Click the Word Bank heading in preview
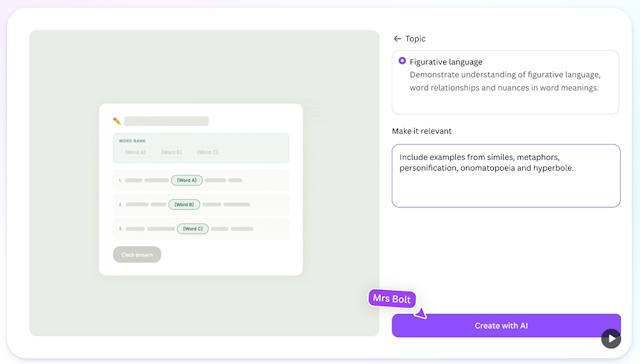 [132, 141]
